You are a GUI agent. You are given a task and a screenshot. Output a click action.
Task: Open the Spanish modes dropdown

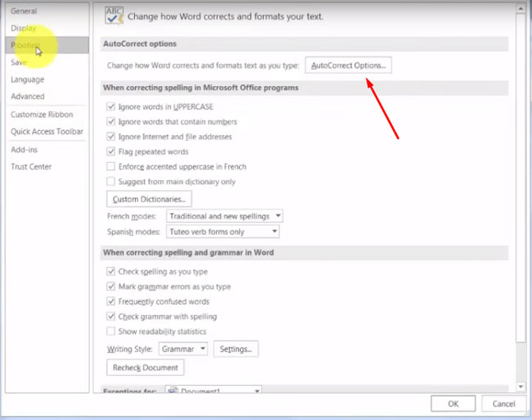222,232
